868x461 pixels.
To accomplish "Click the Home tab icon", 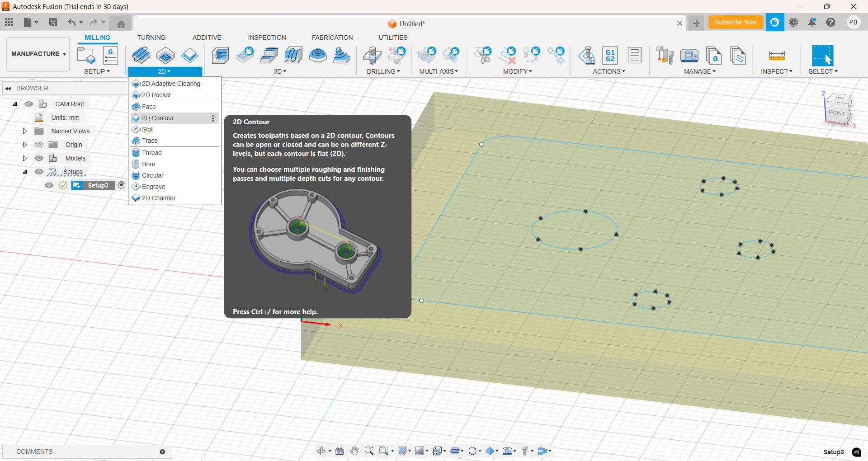I will 121,24.
